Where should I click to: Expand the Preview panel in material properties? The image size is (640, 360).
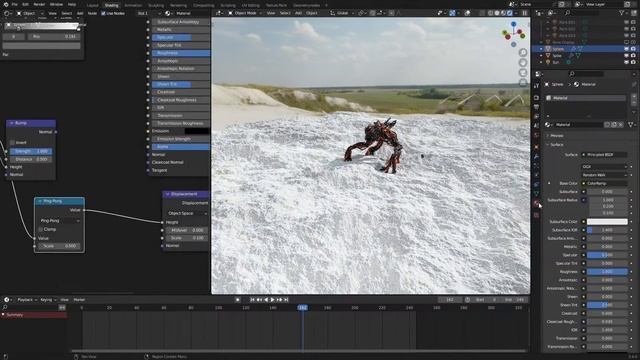click(x=556, y=136)
